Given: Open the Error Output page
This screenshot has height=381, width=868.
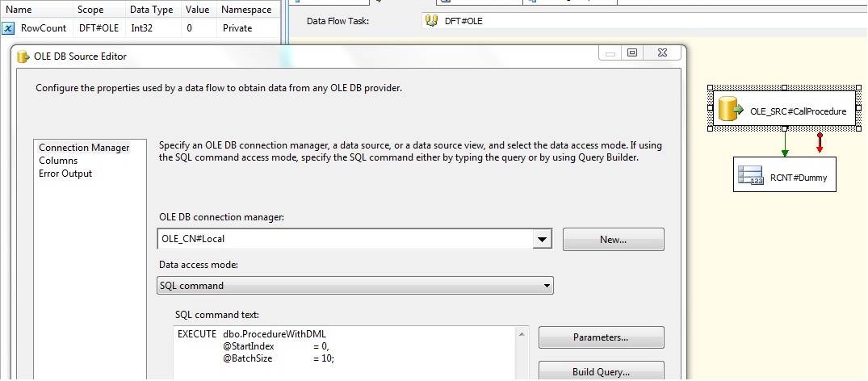Looking at the screenshot, I should click(x=65, y=174).
